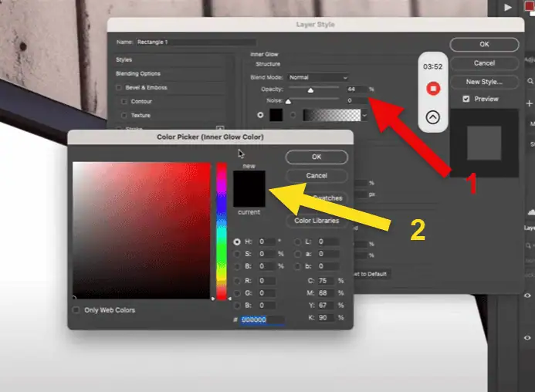535x392 pixels.
Task: Click the hex color input field
Action: (x=262, y=319)
